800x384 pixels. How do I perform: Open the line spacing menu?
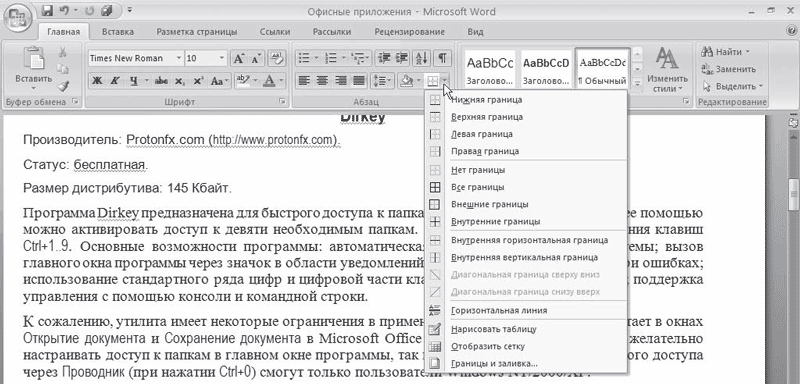click(x=382, y=81)
